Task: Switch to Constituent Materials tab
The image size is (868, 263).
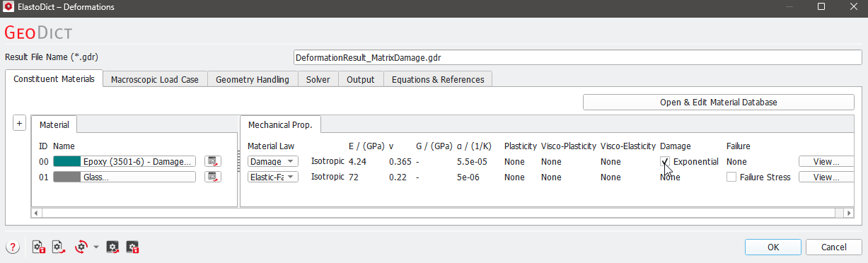Action: pos(54,79)
